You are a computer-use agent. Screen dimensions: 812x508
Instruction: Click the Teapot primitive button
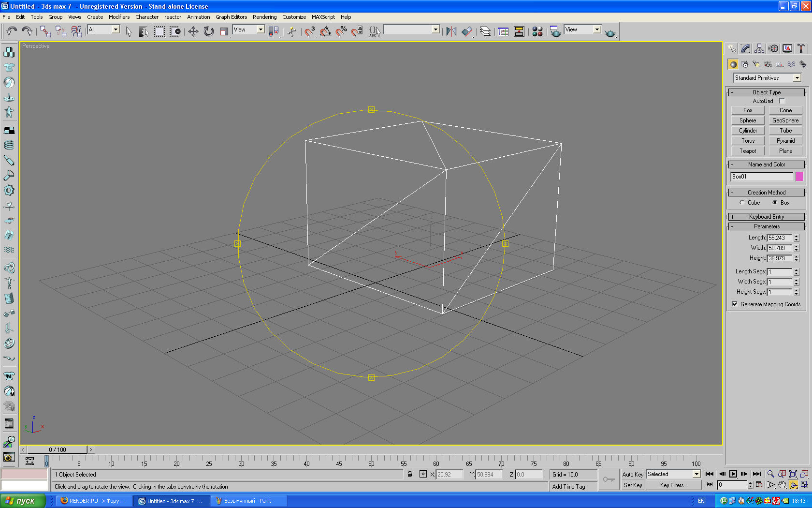coord(748,151)
